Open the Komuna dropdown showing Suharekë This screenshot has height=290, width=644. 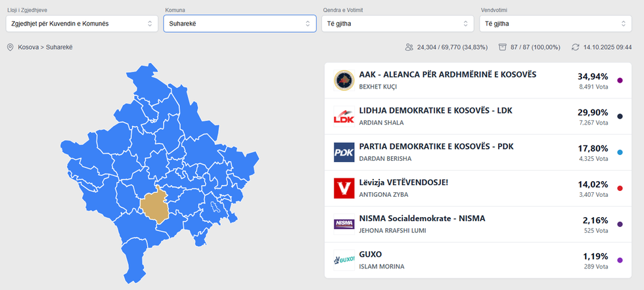(237, 24)
